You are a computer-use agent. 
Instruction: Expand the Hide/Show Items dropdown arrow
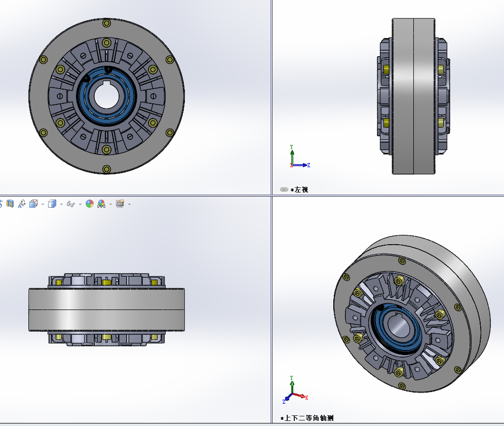pos(80,204)
